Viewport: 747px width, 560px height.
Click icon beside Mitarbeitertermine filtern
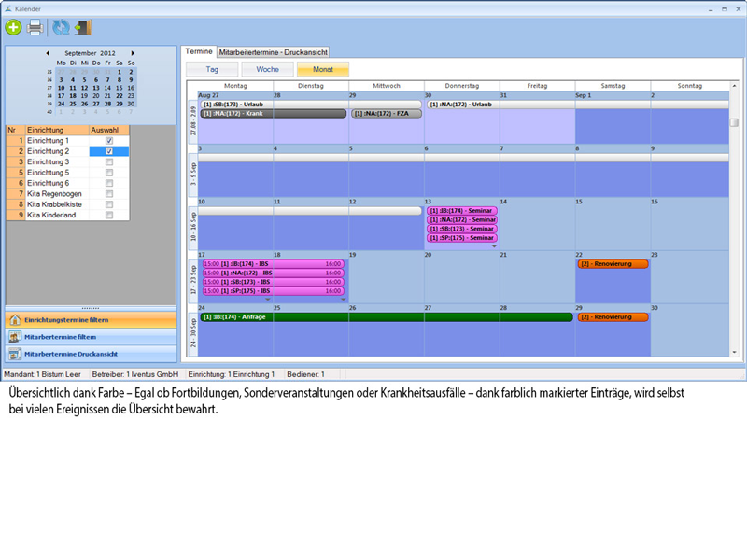[15, 337]
